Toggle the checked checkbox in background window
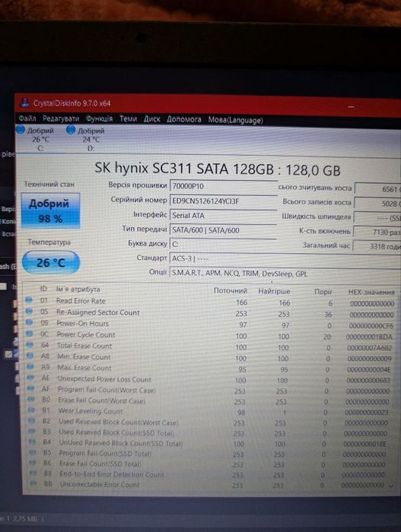 9,354
